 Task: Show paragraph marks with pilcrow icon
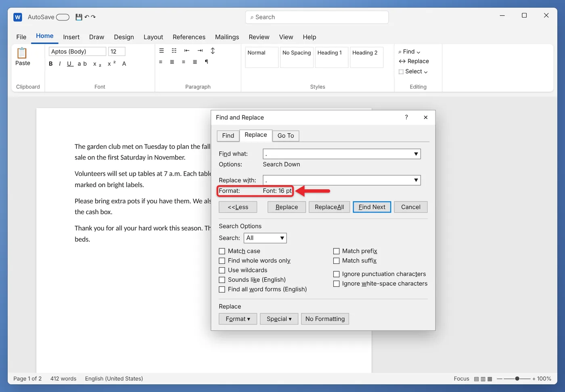click(207, 62)
